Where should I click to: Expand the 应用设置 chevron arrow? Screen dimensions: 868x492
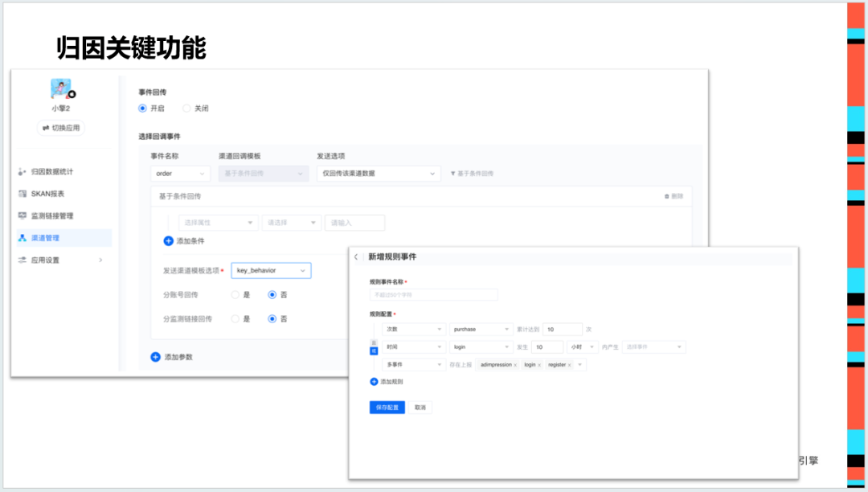pyautogui.click(x=100, y=259)
